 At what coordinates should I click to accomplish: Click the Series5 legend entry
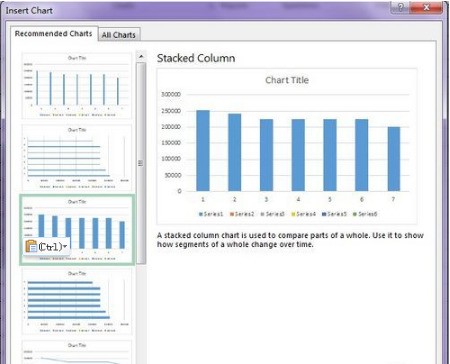tap(334, 214)
